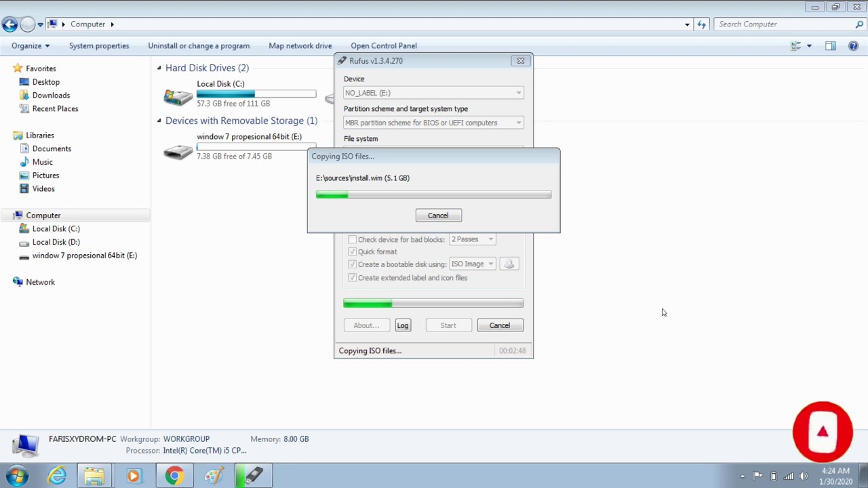Click the Back navigation arrow in Explorer

(x=9, y=24)
